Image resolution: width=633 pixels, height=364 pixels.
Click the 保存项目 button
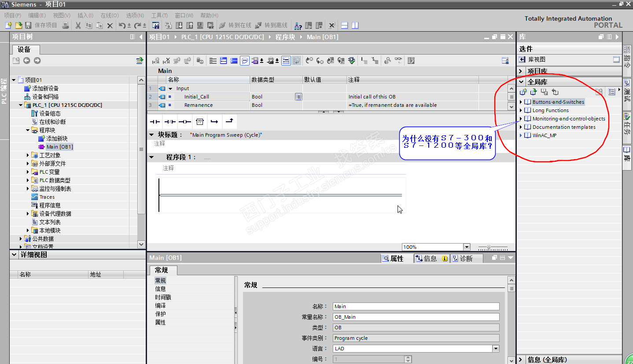point(41,25)
